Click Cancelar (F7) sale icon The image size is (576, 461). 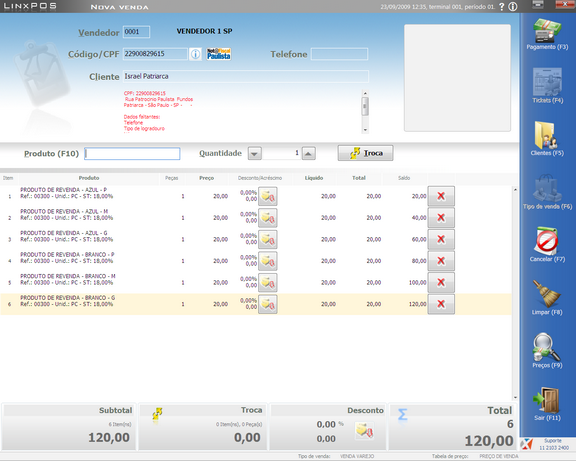click(x=547, y=244)
